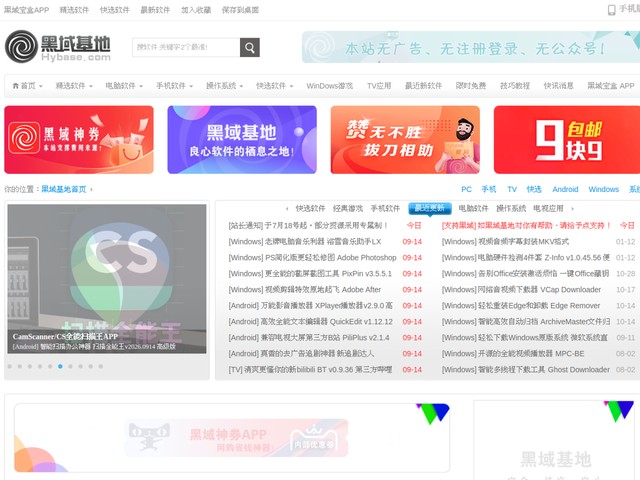Click the 黑域基地 Hybase.com spiral logo
This screenshot has height=480, width=640.
tap(58, 46)
